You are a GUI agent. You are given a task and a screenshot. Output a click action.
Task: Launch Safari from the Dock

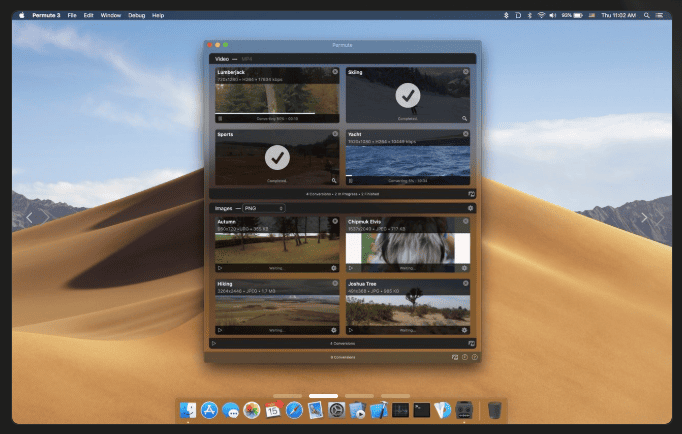(x=294, y=410)
